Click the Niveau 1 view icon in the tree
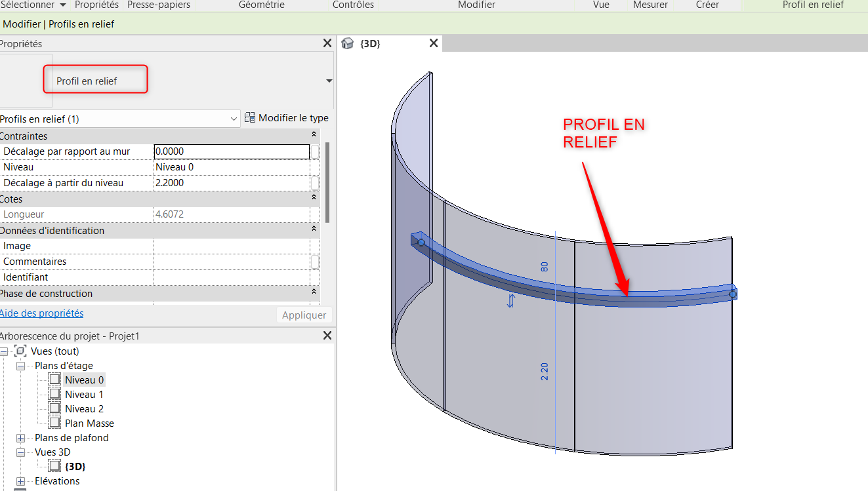 pyautogui.click(x=54, y=394)
